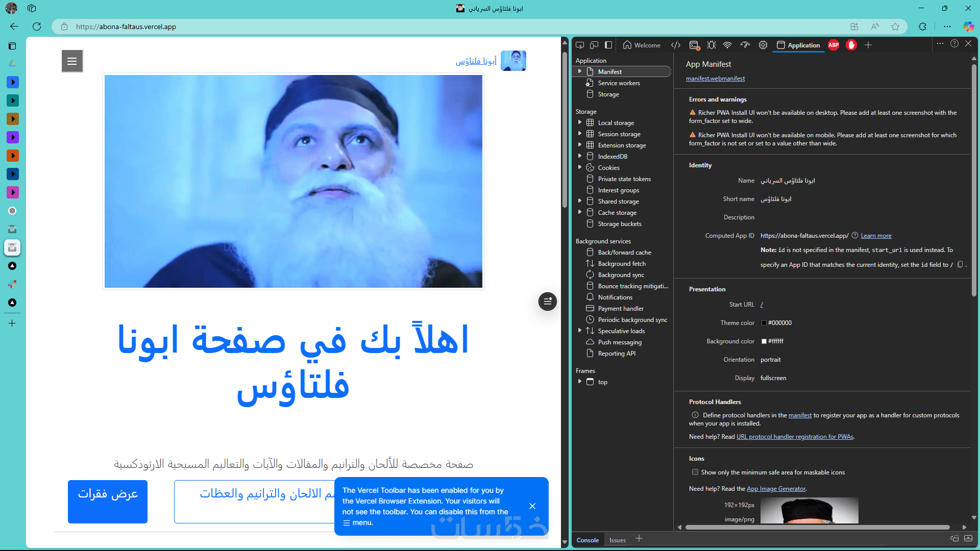Open the manifest.webmanifest link

(715, 79)
